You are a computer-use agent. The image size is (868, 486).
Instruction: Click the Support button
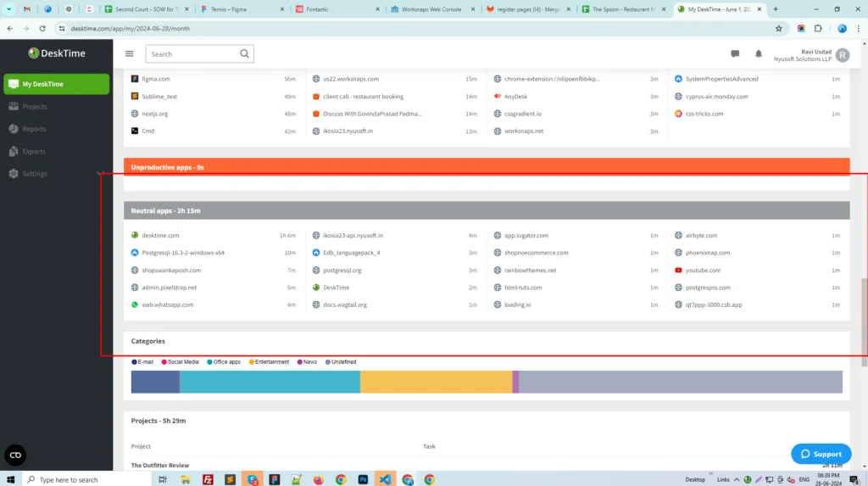tap(821, 454)
